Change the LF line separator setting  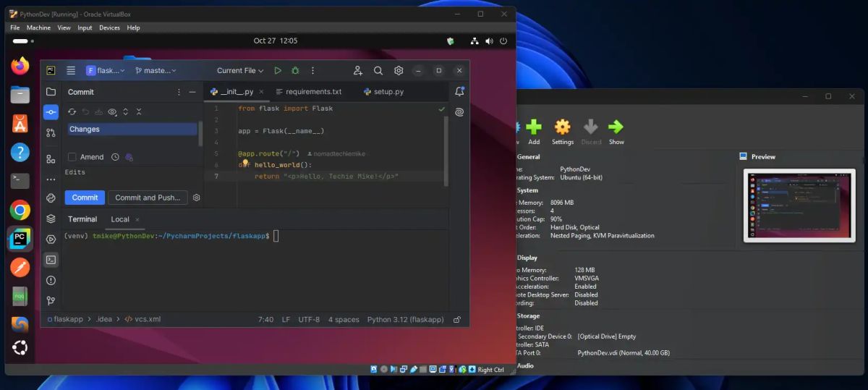(286, 319)
